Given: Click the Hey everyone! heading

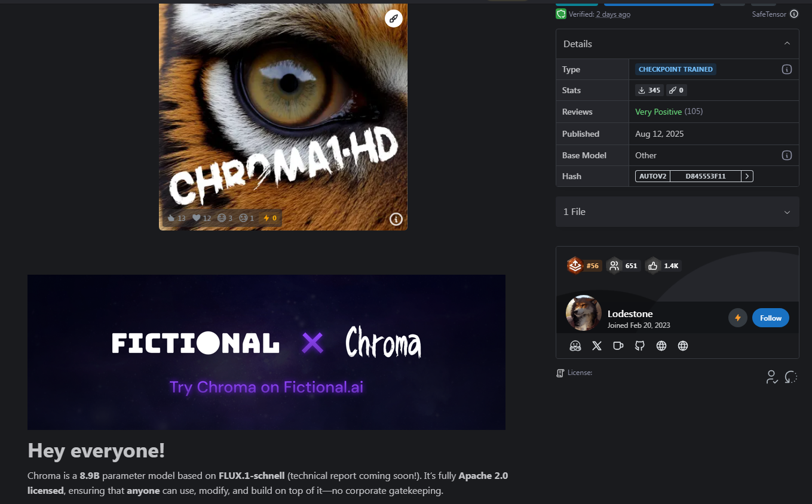Looking at the screenshot, I should tap(96, 450).
